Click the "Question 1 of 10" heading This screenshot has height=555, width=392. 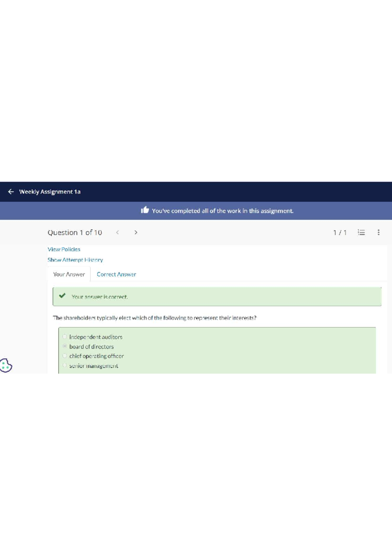[x=75, y=232]
